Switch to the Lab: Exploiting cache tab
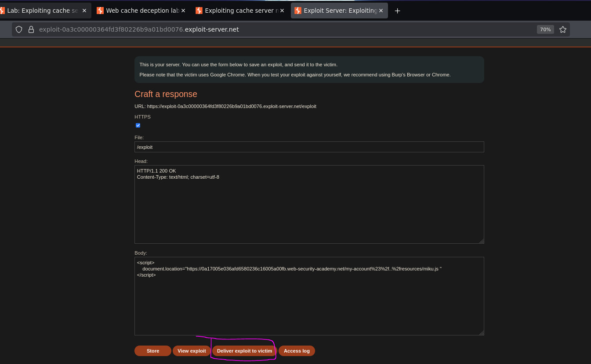 tap(42, 11)
